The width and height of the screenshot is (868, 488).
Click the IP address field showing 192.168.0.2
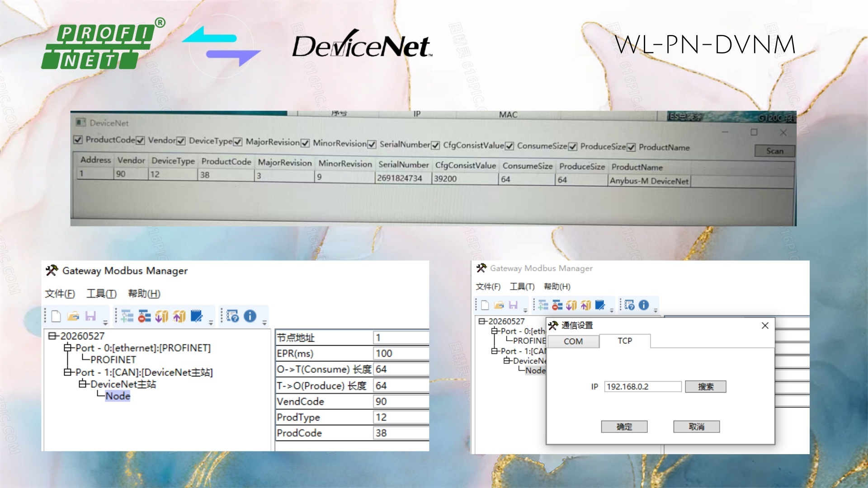pos(642,387)
